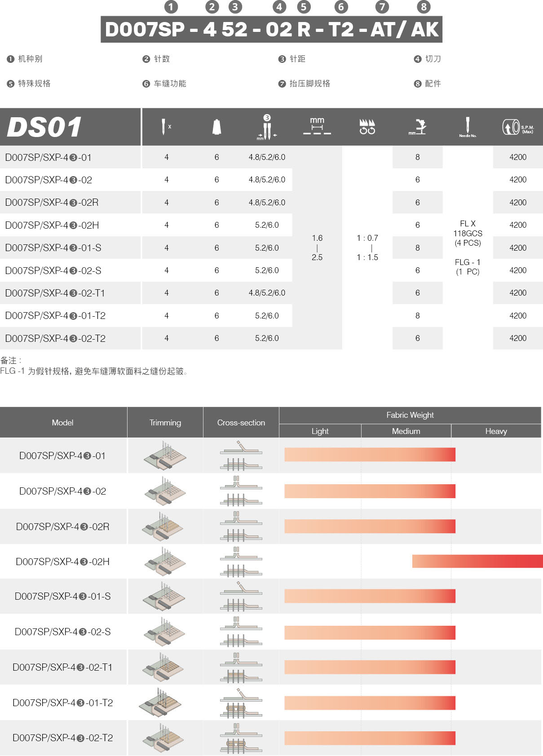Click the stitch length mm icon
Screen dimensions: 543x756
[x=317, y=127]
